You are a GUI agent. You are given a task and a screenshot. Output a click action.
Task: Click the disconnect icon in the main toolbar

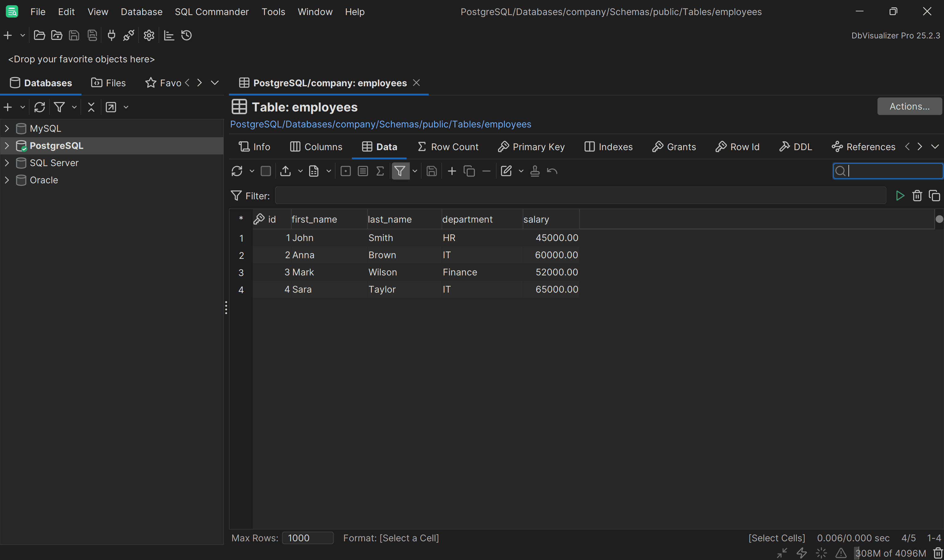[129, 36]
